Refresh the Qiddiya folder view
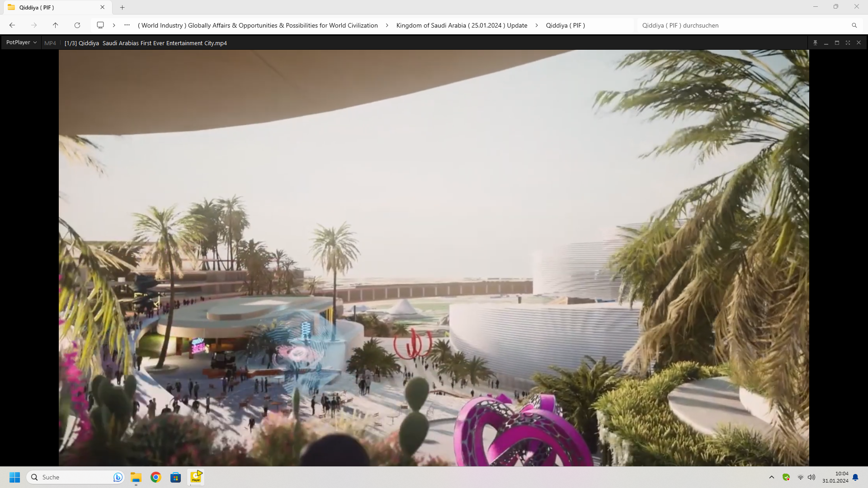 (77, 25)
